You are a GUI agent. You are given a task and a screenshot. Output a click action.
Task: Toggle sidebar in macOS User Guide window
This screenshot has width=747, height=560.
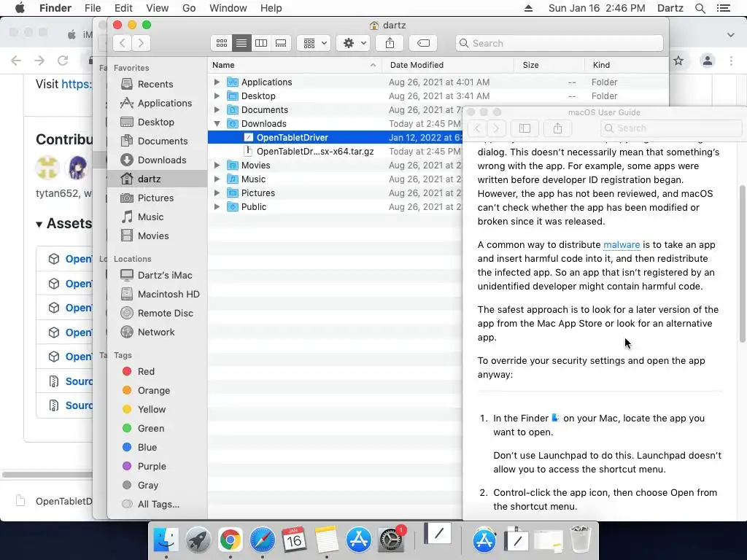click(x=525, y=128)
